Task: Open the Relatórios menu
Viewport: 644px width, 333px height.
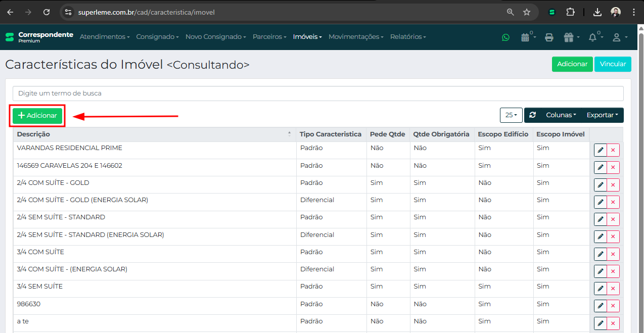Action: (x=407, y=37)
